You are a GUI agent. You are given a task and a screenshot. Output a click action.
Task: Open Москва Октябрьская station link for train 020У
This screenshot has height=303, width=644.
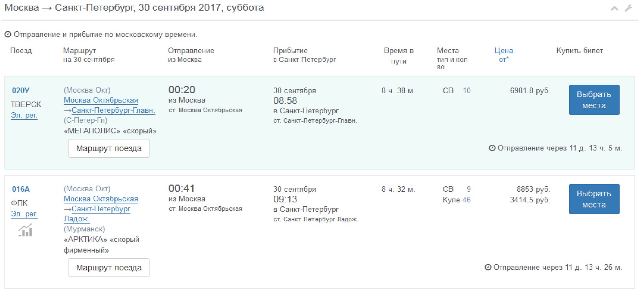101,100
